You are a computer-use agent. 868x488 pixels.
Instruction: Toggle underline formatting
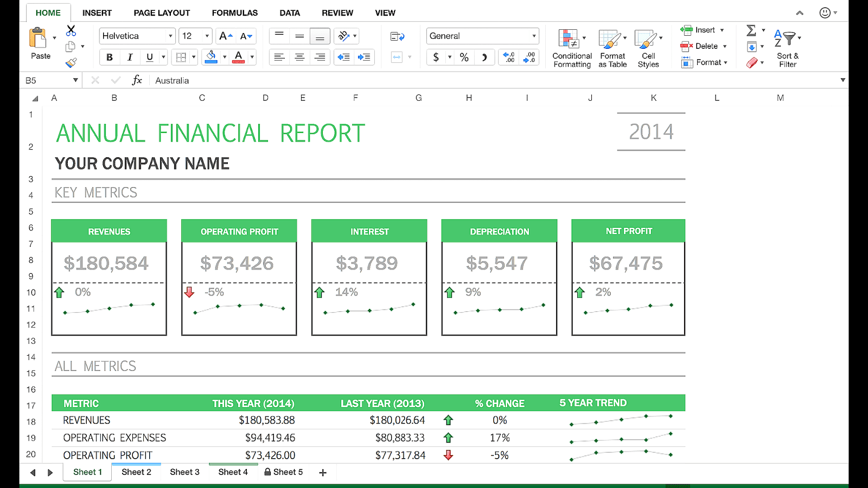(x=150, y=57)
